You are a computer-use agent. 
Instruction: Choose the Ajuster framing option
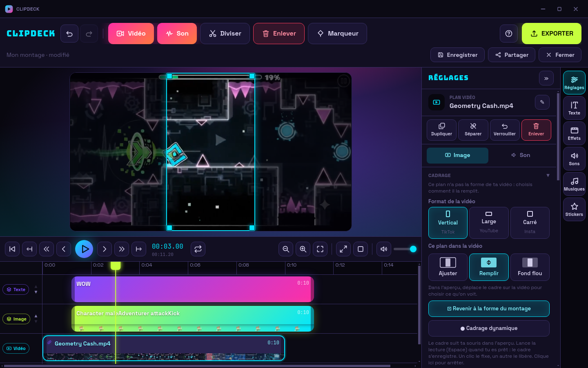(448, 267)
